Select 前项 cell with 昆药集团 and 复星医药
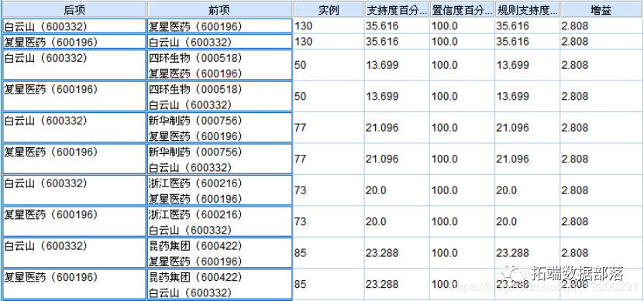 (220, 253)
